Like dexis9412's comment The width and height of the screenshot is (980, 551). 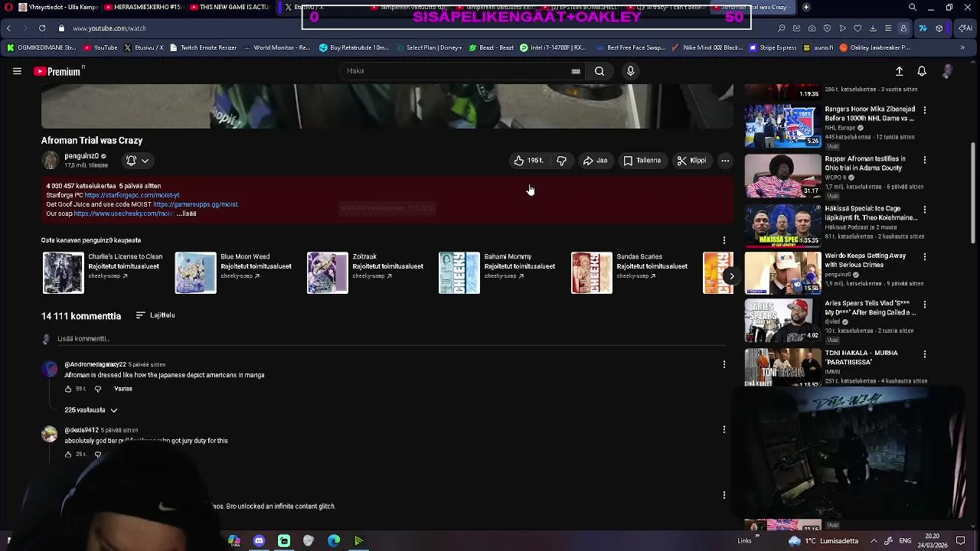68,455
